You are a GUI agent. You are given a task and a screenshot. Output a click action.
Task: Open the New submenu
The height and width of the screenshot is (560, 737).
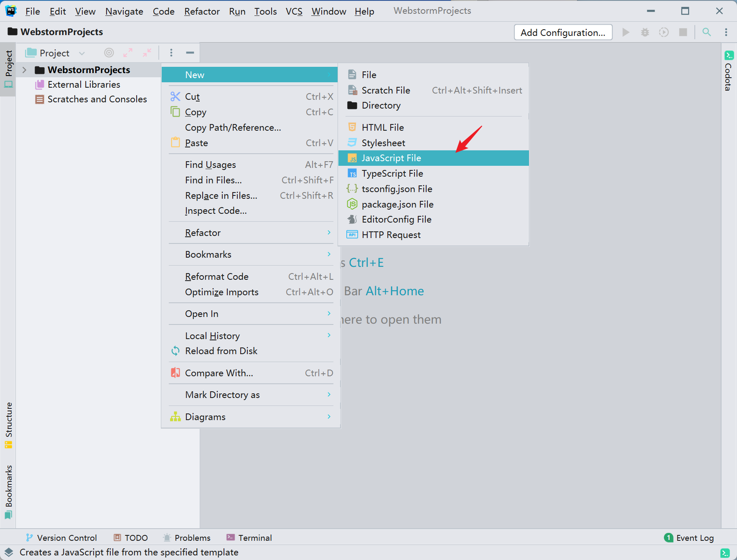click(x=249, y=75)
